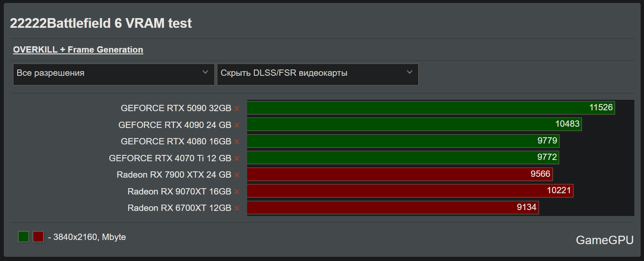Click red X next to Radeon RX 9070XT 16GB
The height and width of the screenshot is (261, 644).
[x=237, y=192]
